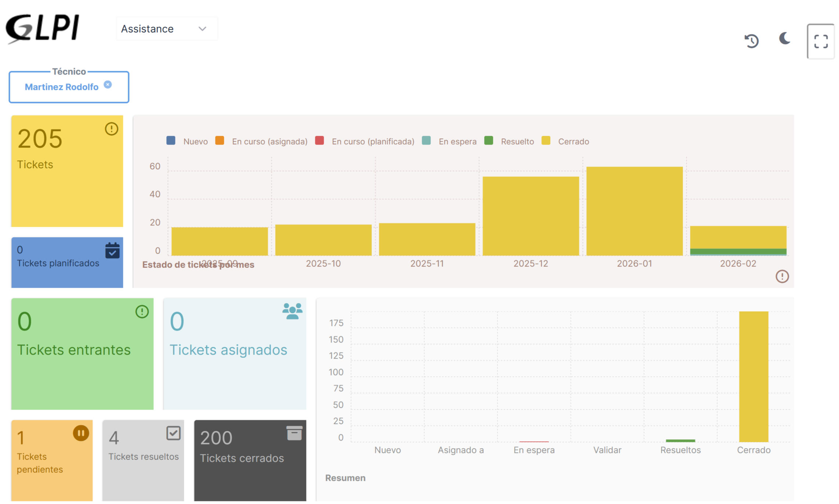Open the dashboard history clock icon
The width and height of the screenshot is (839, 504).
pos(751,41)
